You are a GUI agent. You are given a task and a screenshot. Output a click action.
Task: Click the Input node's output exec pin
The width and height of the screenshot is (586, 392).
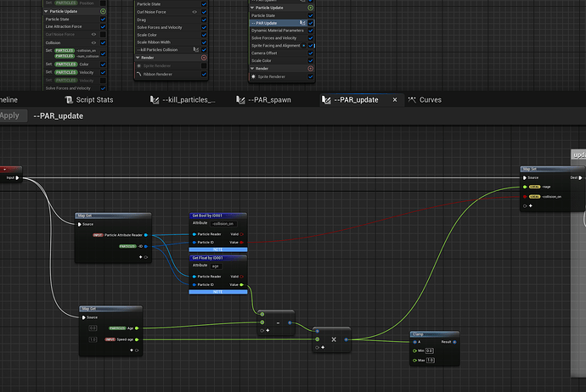(x=17, y=177)
